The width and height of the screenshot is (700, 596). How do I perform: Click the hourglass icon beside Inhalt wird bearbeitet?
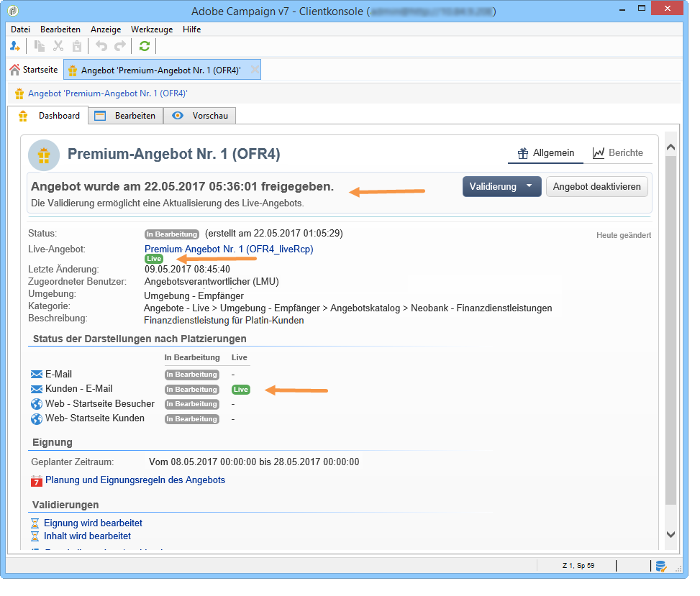35,536
